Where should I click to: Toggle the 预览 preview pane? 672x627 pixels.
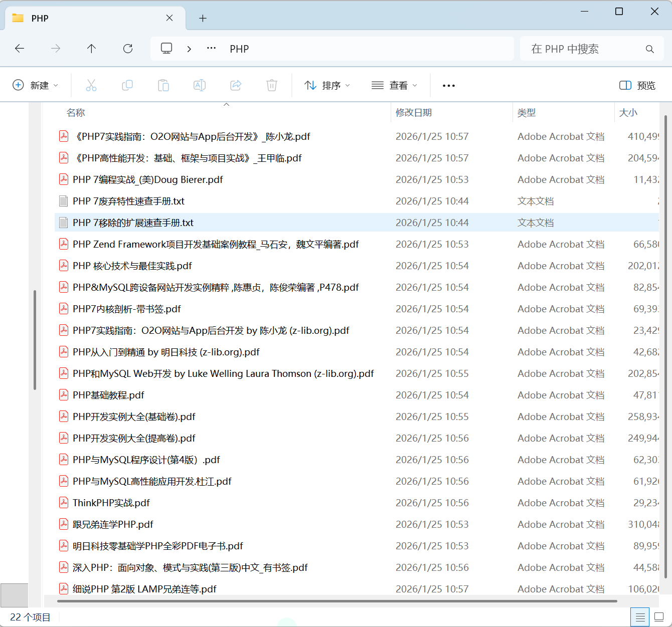(636, 85)
